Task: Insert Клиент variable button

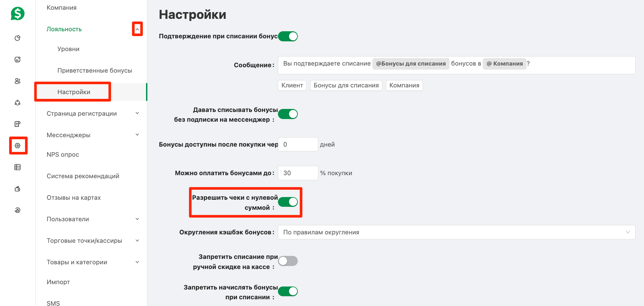Action: [x=292, y=85]
